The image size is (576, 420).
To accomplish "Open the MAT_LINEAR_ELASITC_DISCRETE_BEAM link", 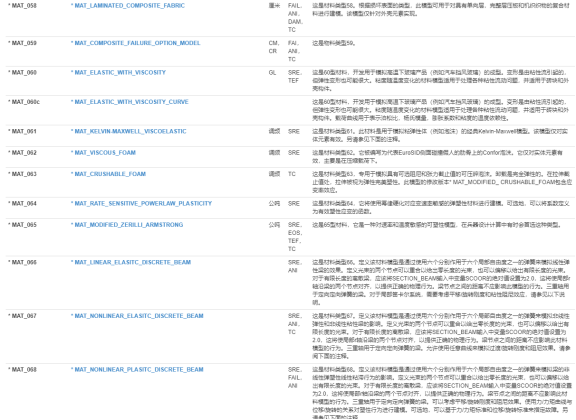I will click(131, 262).
